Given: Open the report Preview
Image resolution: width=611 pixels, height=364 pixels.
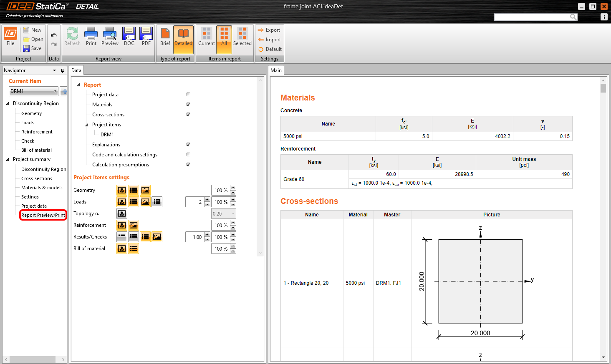Looking at the screenshot, I should (x=110, y=36).
